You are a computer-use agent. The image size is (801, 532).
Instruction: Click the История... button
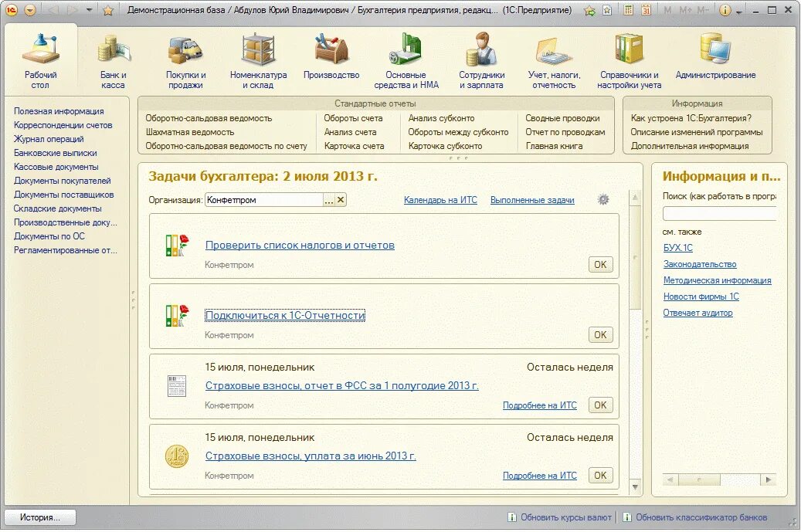coord(40,517)
